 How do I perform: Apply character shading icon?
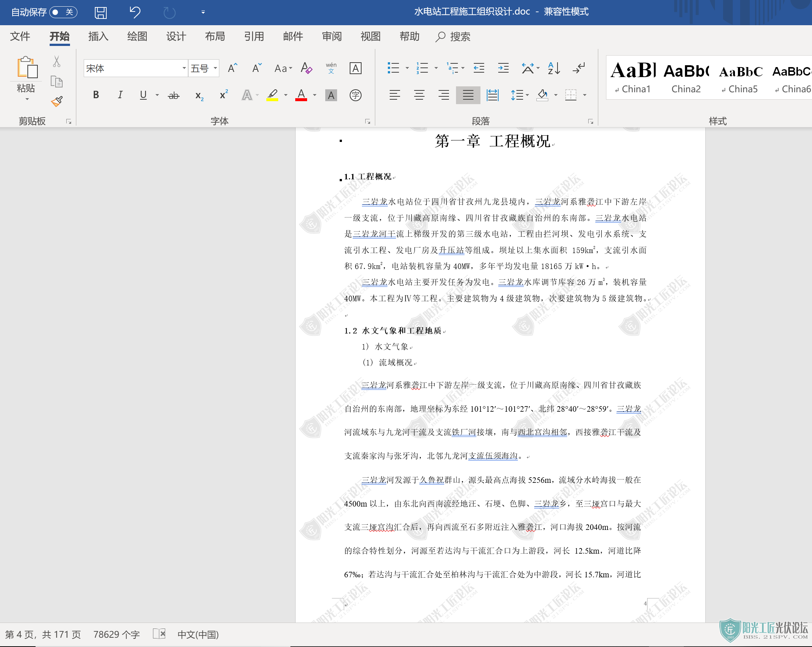click(x=331, y=95)
